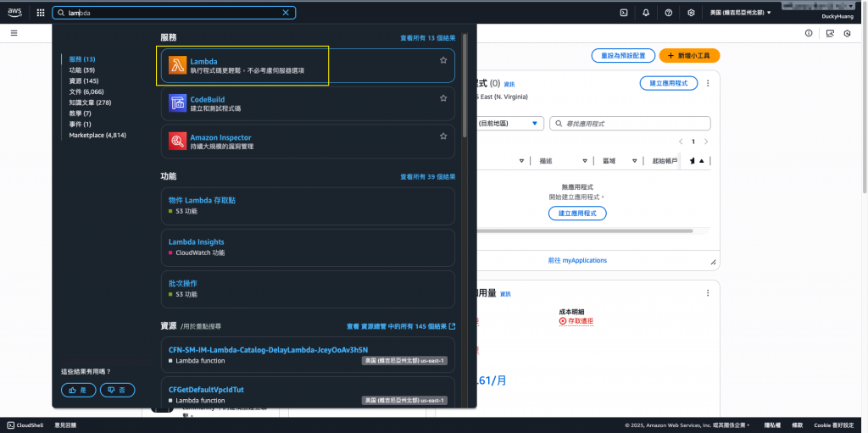
Task: Go to previous page of applications
Action: [x=681, y=142]
